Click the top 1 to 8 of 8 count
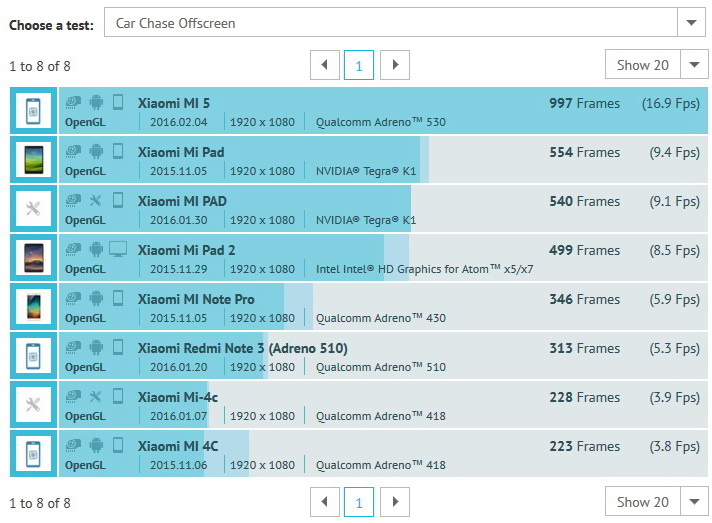The width and height of the screenshot is (712, 523). [x=40, y=66]
